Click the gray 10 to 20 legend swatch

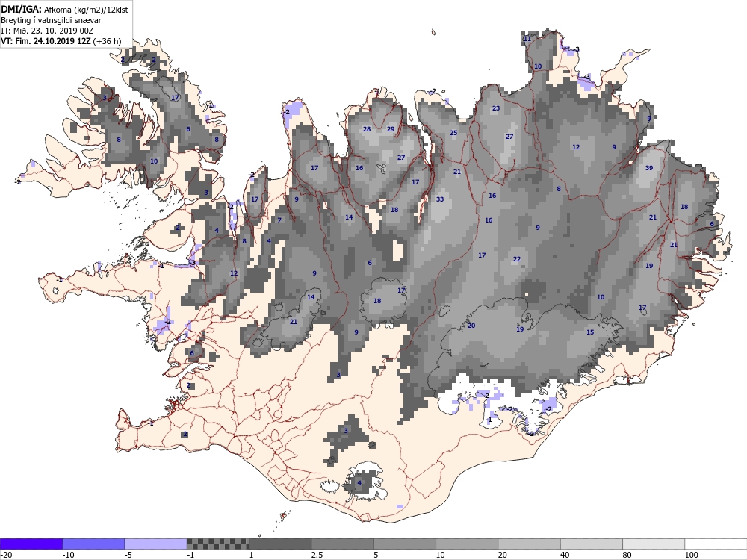(467, 544)
